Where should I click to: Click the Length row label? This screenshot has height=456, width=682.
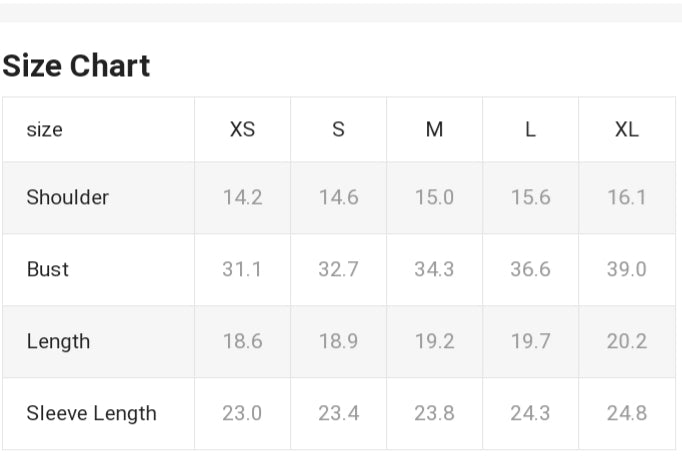click(x=58, y=341)
